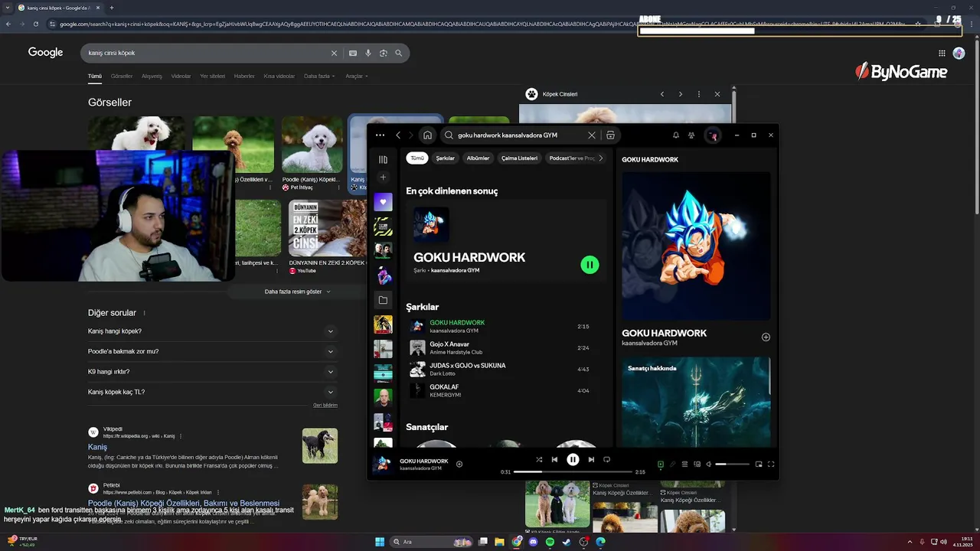Add GOKU HARDWORK in Now Playing panel

[766, 337]
